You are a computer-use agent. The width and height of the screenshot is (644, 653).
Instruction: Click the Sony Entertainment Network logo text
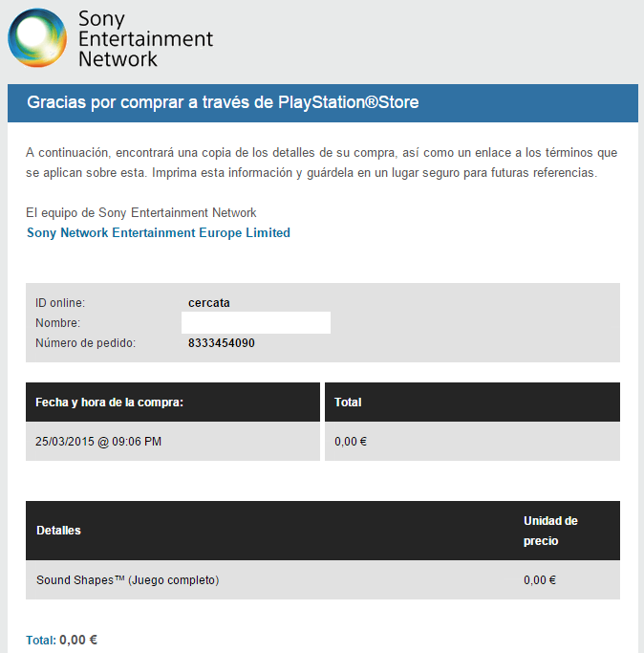[x=145, y=38]
